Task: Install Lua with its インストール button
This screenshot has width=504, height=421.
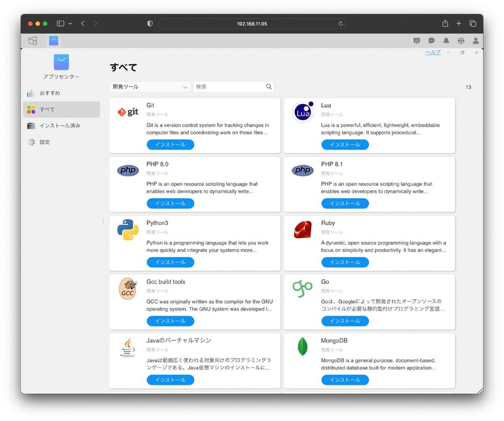Action: [345, 145]
